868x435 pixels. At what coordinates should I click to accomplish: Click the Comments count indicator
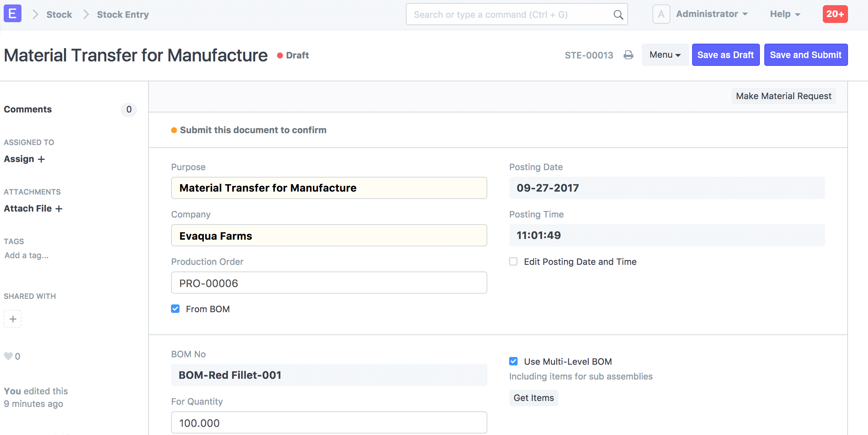pos(128,109)
